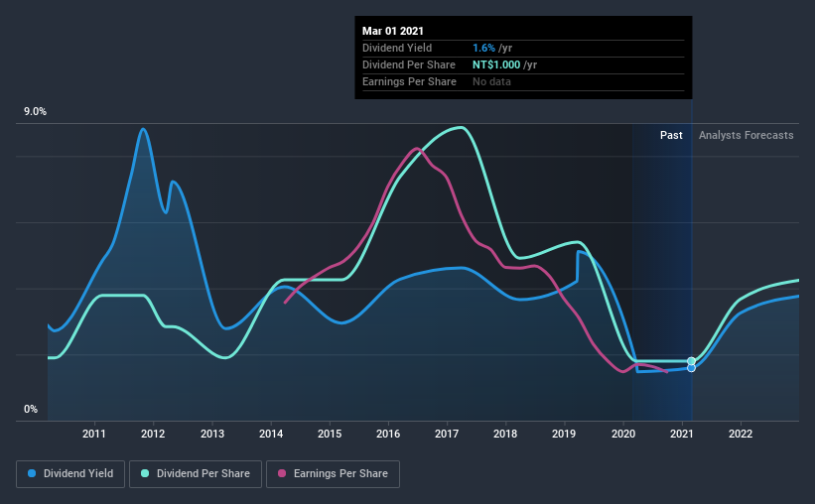Screen dimensions: 815x504
Task: Click the blue Dividend Yield legend dot
Action: pos(32,473)
